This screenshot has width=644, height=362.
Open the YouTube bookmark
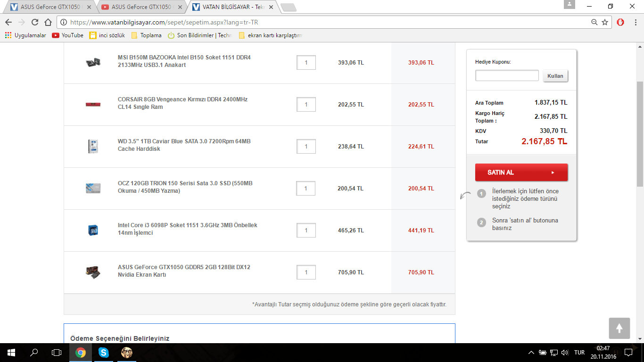(x=67, y=35)
